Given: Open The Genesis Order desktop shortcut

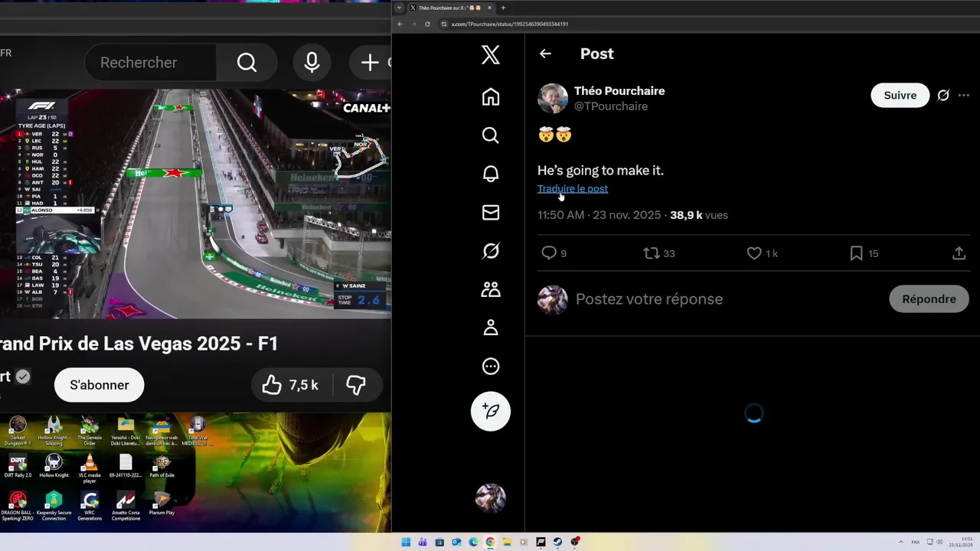Looking at the screenshot, I should (90, 432).
